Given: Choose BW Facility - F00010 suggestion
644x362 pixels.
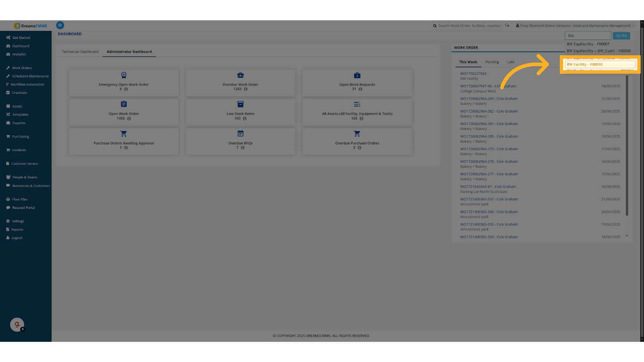Looking at the screenshot, I should (600, 64).
